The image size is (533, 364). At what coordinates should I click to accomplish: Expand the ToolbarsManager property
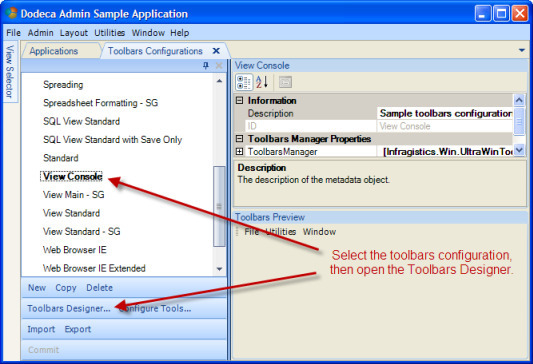(240, 152)
